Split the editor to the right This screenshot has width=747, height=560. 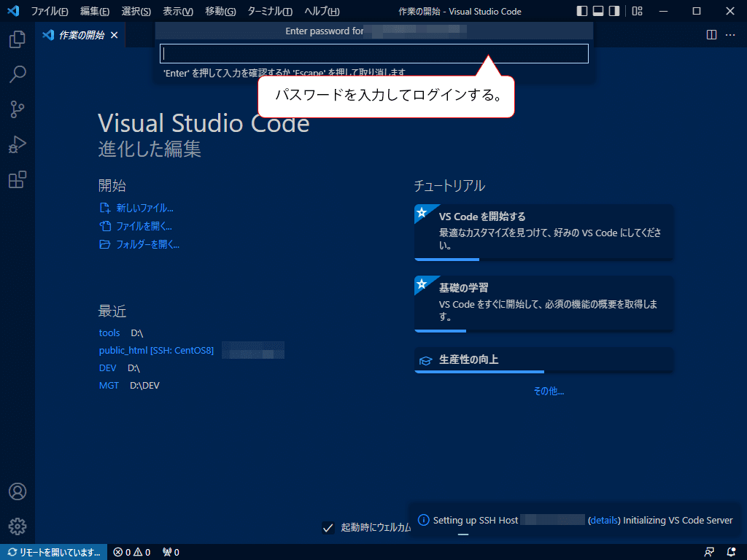[x=711, y=35]
